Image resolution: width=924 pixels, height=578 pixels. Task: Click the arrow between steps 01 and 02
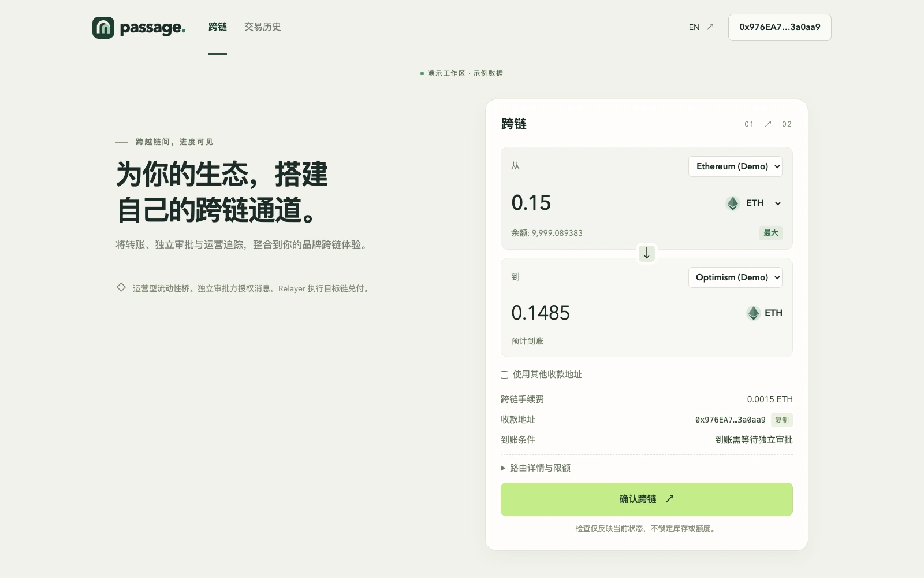click(768, 124)
